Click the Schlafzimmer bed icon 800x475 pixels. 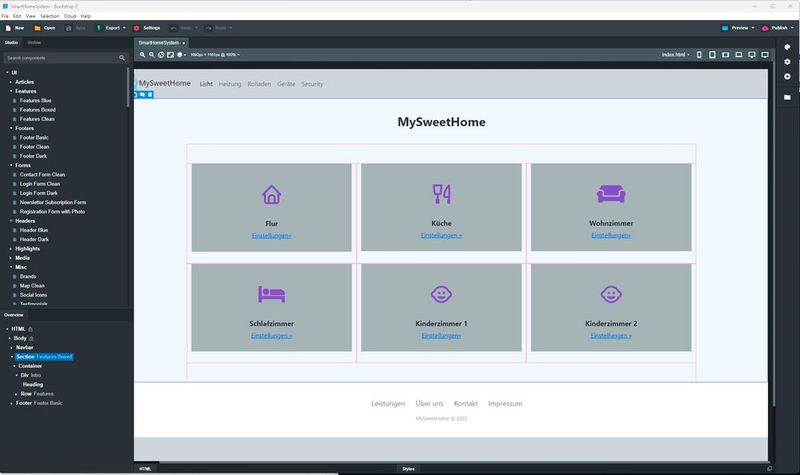pyautogui.click(x=271, y=294)
